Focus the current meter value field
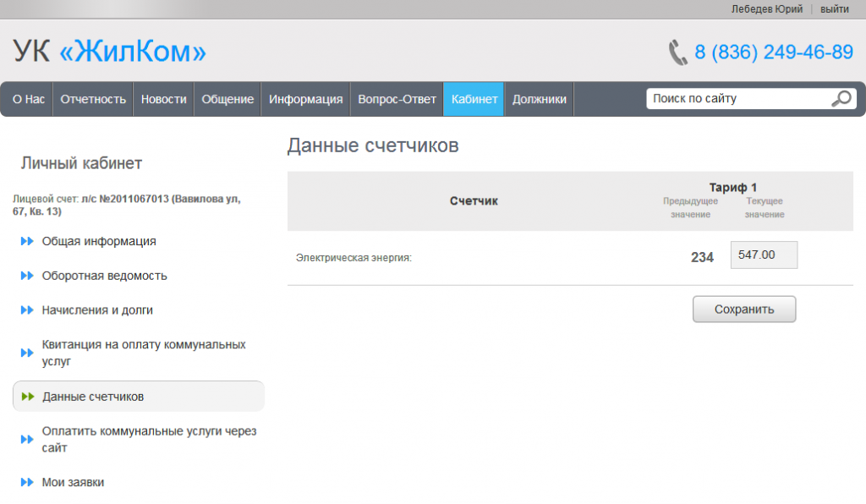866x504 pixels. 764,255
